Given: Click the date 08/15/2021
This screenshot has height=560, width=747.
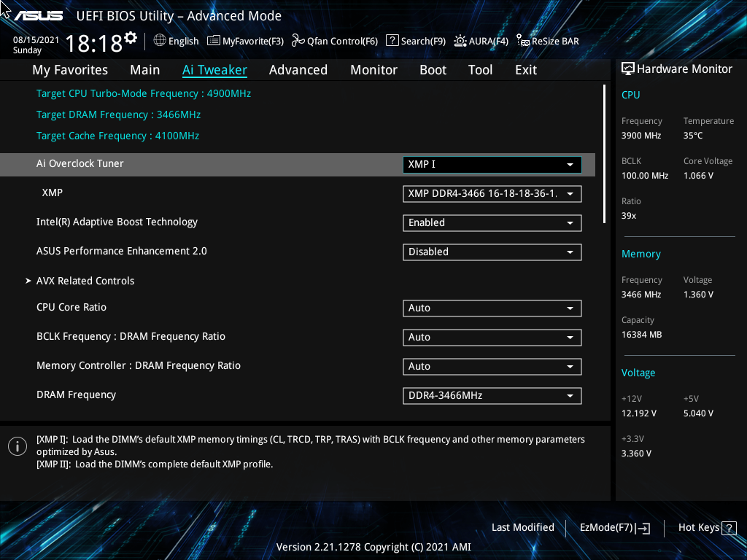Looking at the screenshot, I should tap(36, 40).
